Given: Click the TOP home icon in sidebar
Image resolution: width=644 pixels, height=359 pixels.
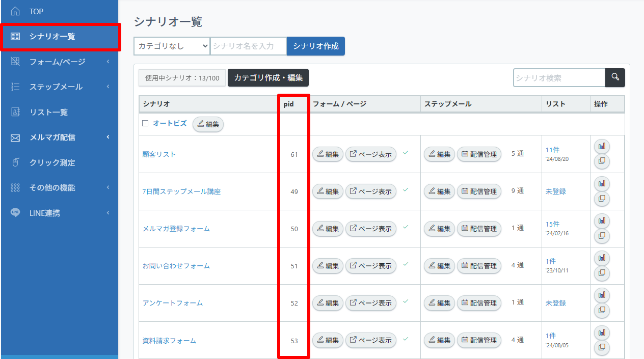Looking at the screenshot, I should 15,11.
